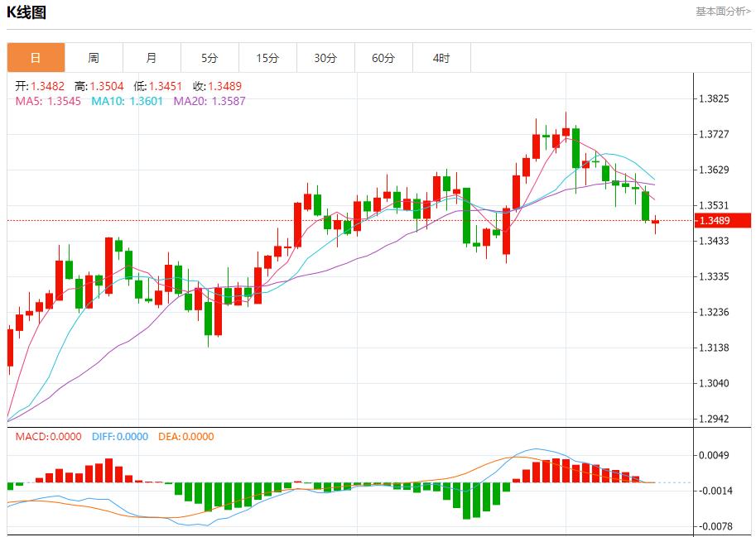Click the K线图 panel title
This screenshot has width=756, height=537.
tap(26, 12)
